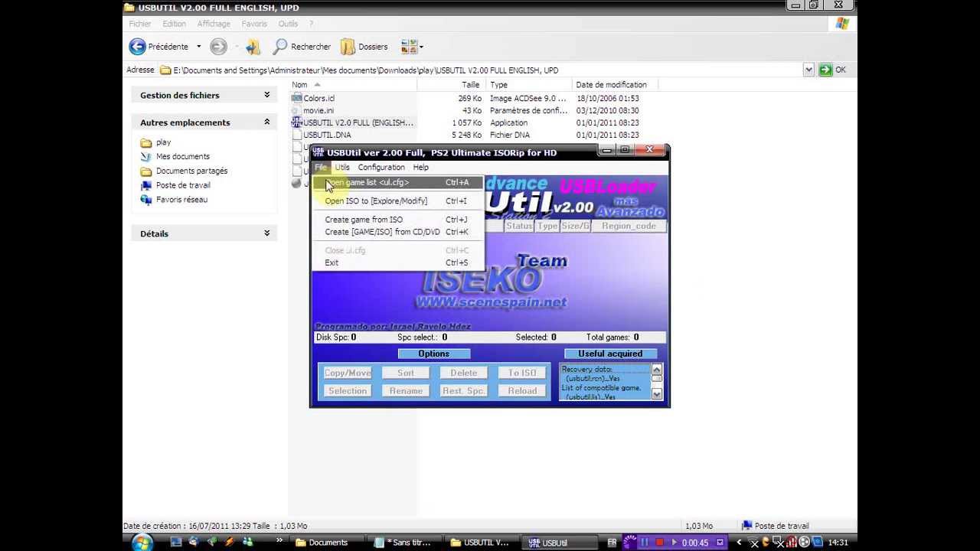Open the Explorer Fichier menu

click(140, 24)
